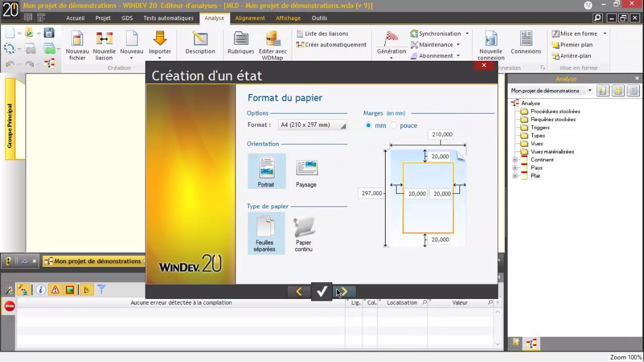The image size is (644, 362).
Task: Switch to the Alignement ribbon tab
Action: point(250,18)
